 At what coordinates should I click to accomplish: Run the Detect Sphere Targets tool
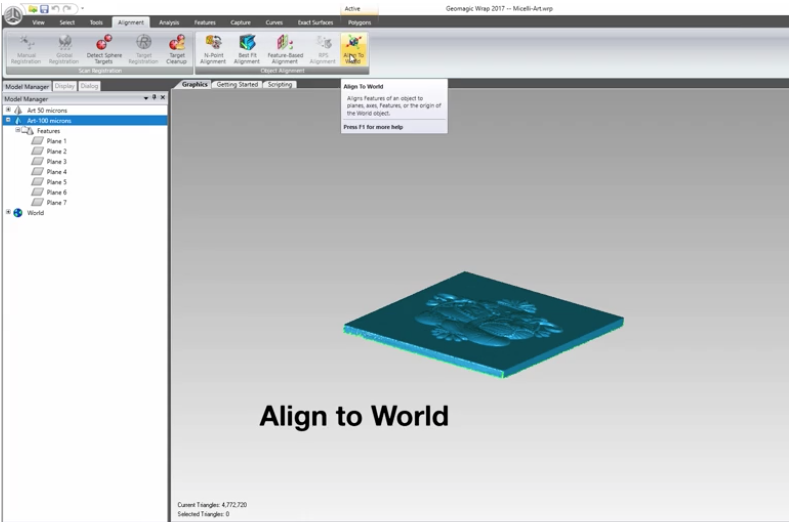tap(104, 49)
